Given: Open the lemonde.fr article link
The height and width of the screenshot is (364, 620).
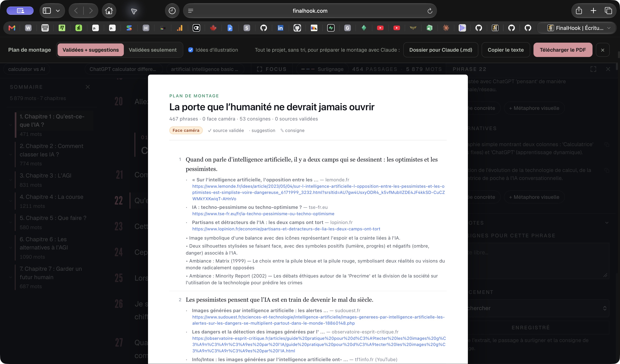Looking at the screenshot, I should tap(318, 192).
